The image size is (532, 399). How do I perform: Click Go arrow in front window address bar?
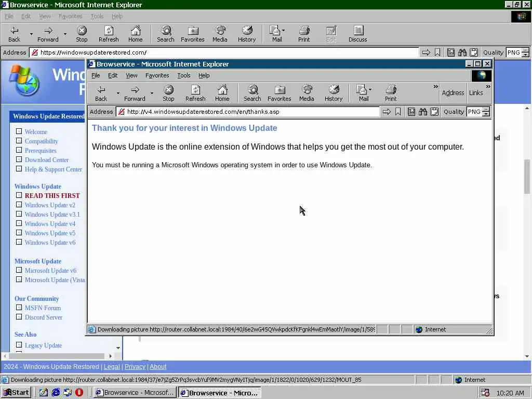pos(387,112)
